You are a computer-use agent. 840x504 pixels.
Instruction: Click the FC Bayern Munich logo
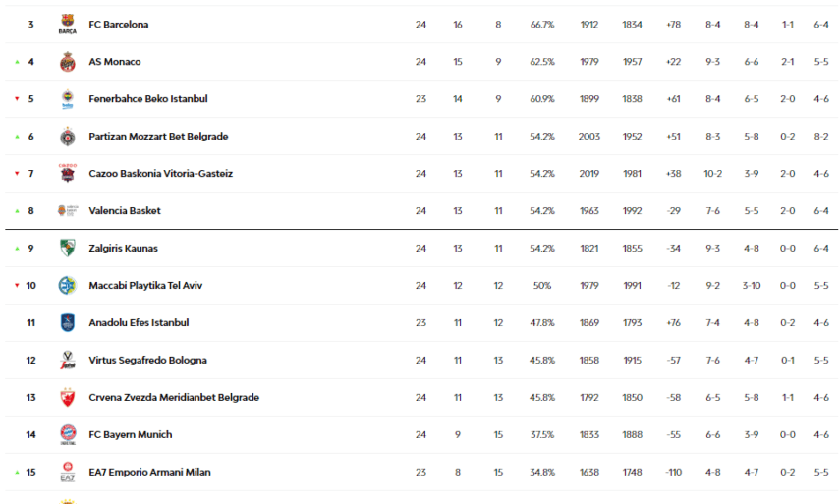67,435
